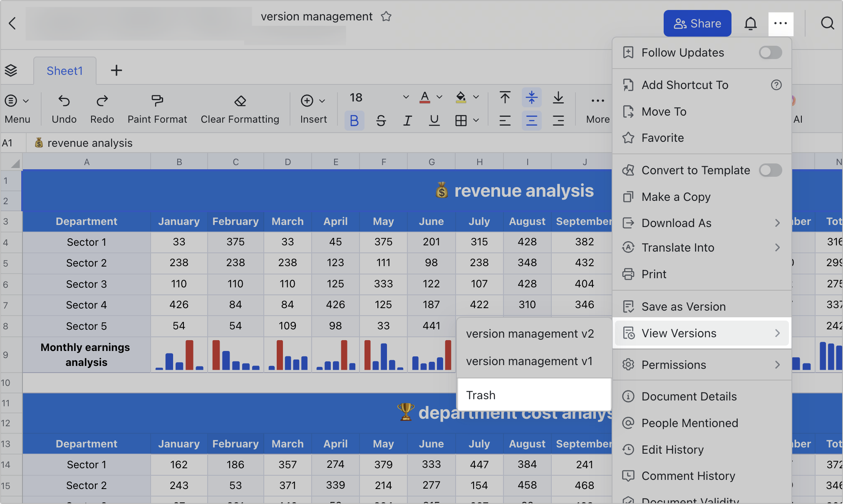843x504 pixels.
Task: Click the back arrow icon
Action: point(12,23)
